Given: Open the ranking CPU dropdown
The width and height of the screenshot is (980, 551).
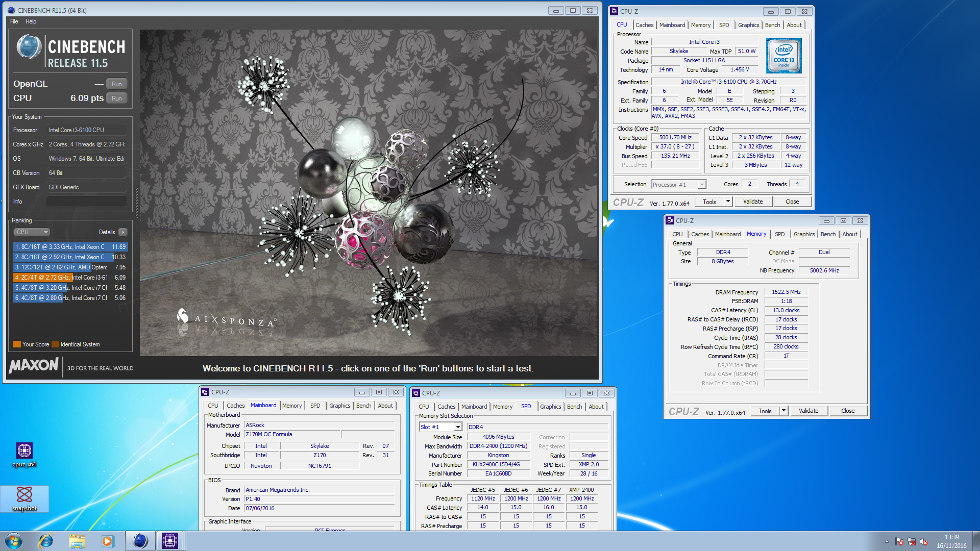Looking at the screenshot, I should pos(32,232).
